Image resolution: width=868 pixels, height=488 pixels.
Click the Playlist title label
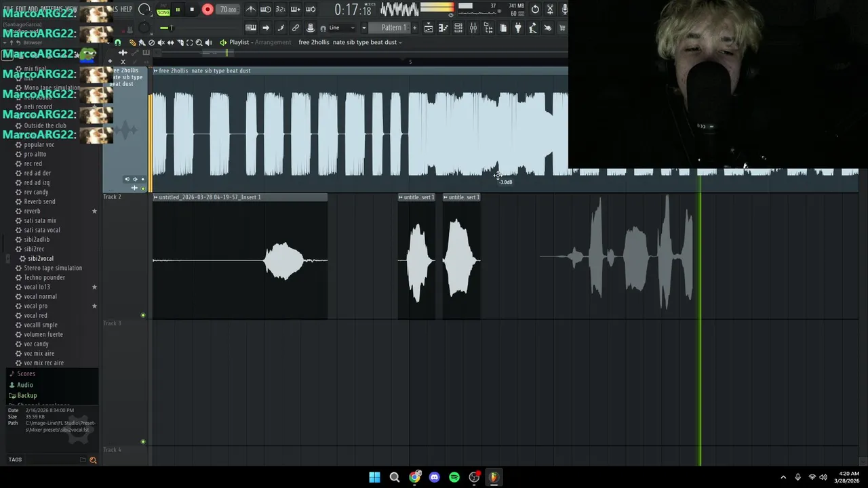(239, 42)
